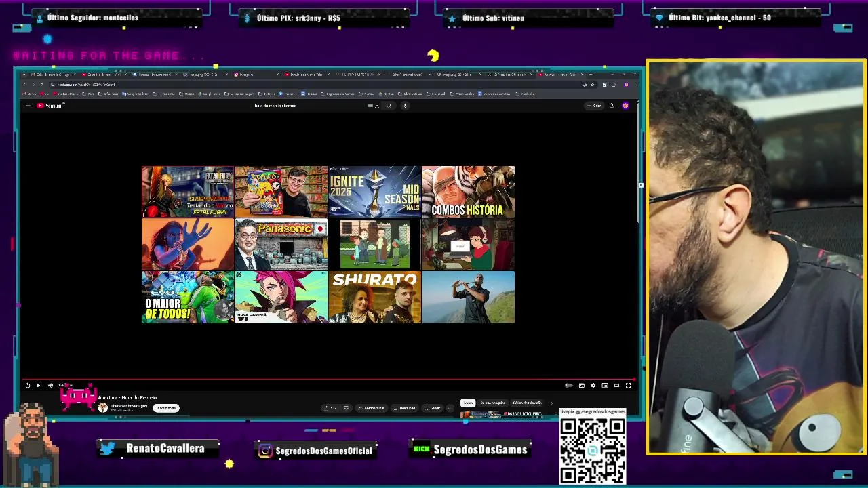
Task: Open the YouTube guide hamburger menu
Action: (x=28, y=106)
